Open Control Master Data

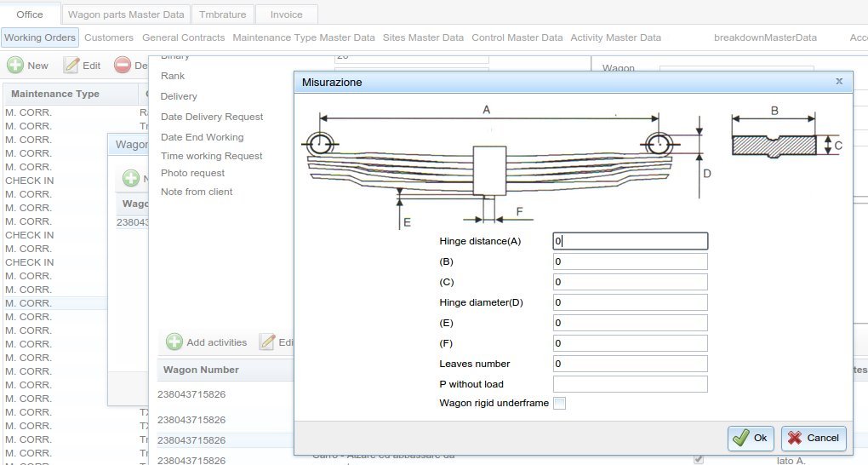point(517,37)
